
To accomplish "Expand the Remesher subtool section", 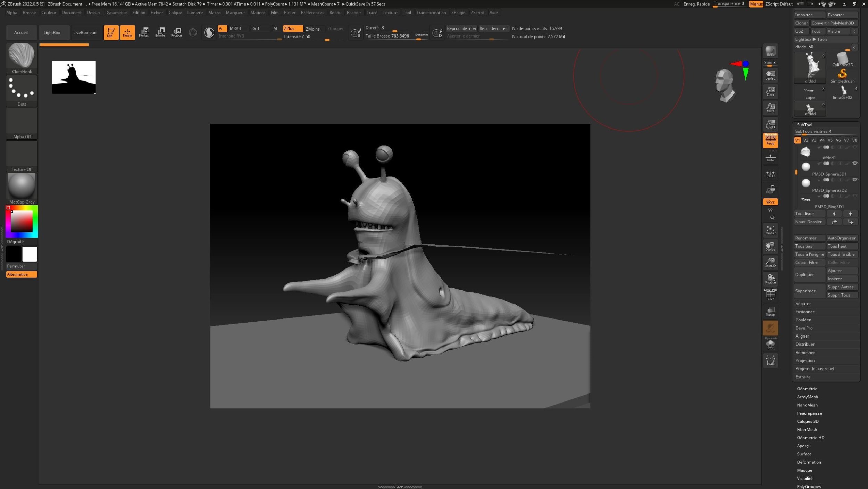I will (805, 352).
